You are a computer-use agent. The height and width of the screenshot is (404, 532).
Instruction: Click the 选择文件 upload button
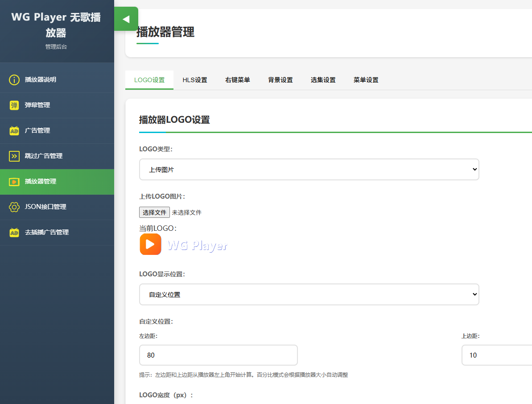coord(154,212)
